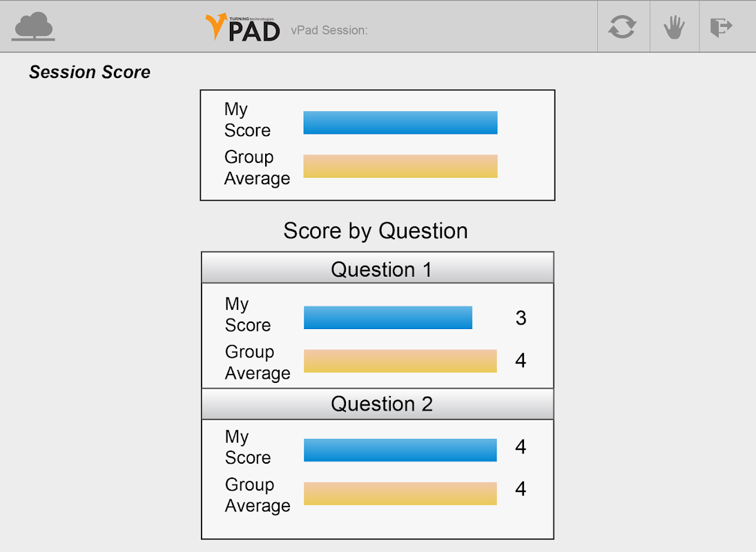Click the refresh sync arrows icon
This screenshot has height=552, width=756.
[622, 28]
